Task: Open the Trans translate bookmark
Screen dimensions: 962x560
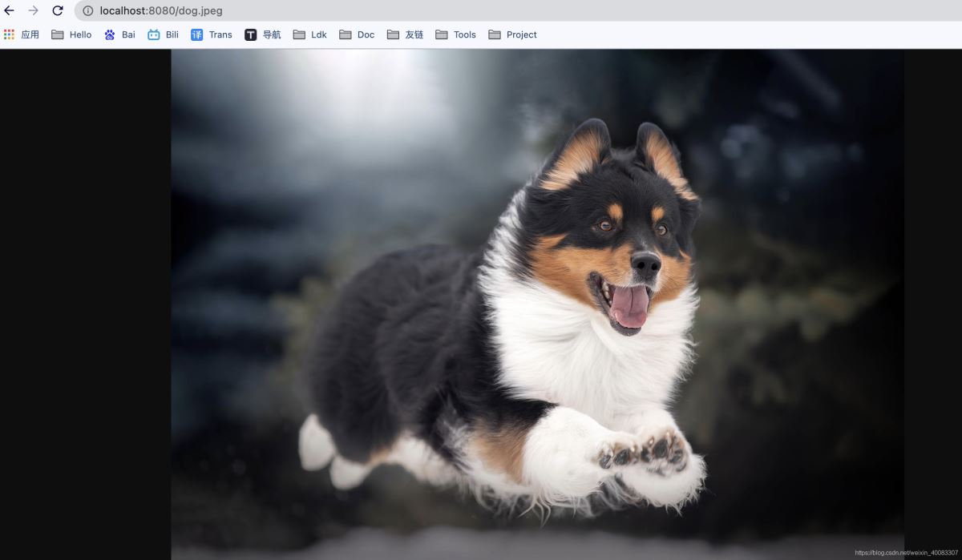Action: 212,34
